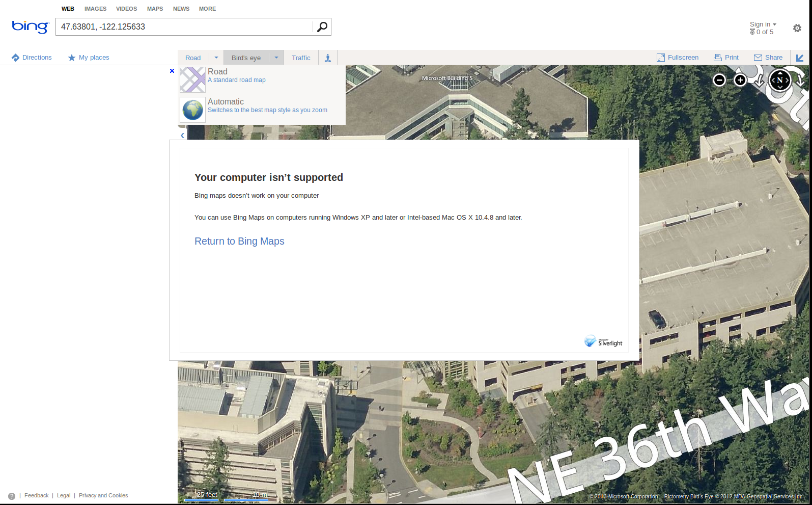The image size is (812, 505).
Task: Click the compass N center
Action: (780, 80)
